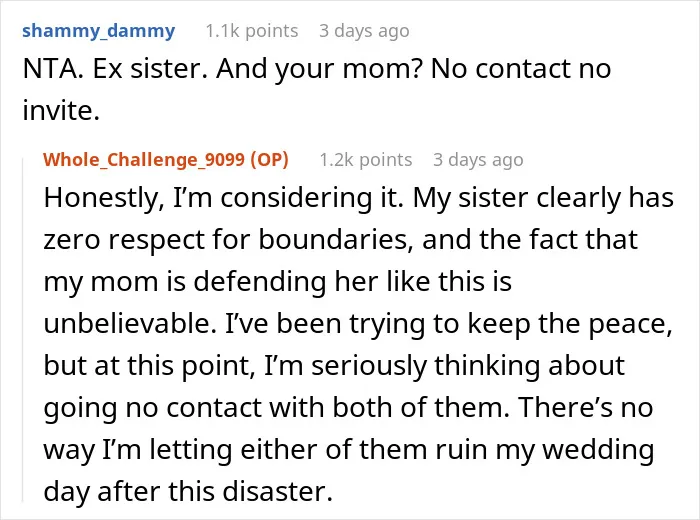This screenshot has height=520, width=700.
Task: Click the 'going no contact with both' line
Action: [348, 408]
